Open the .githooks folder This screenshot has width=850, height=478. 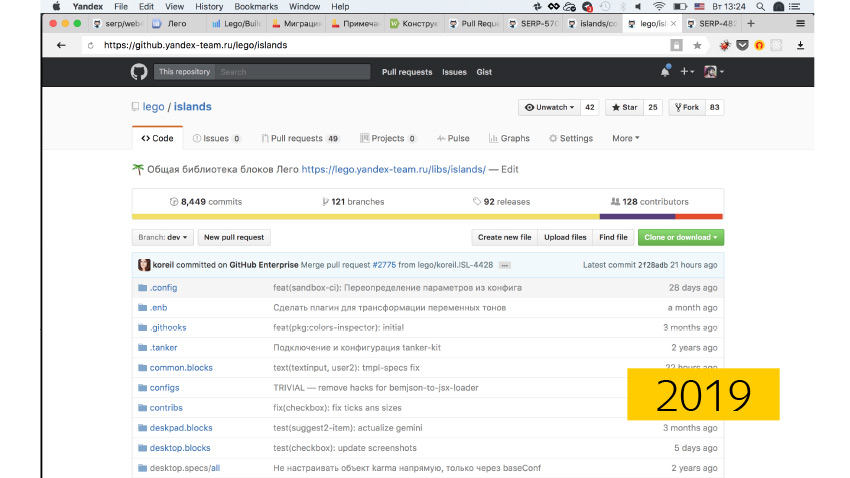pyautogui.click(x=168, y=328)
